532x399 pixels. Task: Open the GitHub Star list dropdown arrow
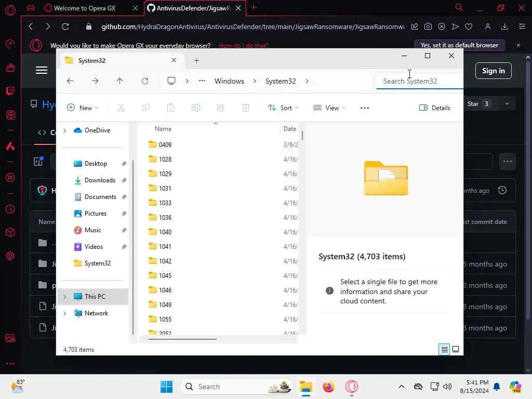507,104
